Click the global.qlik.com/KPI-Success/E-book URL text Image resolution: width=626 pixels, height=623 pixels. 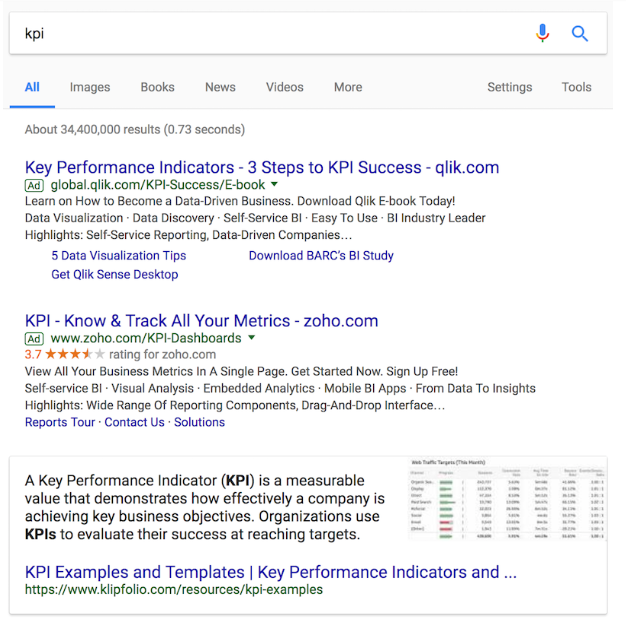click(x=158, y=185)
